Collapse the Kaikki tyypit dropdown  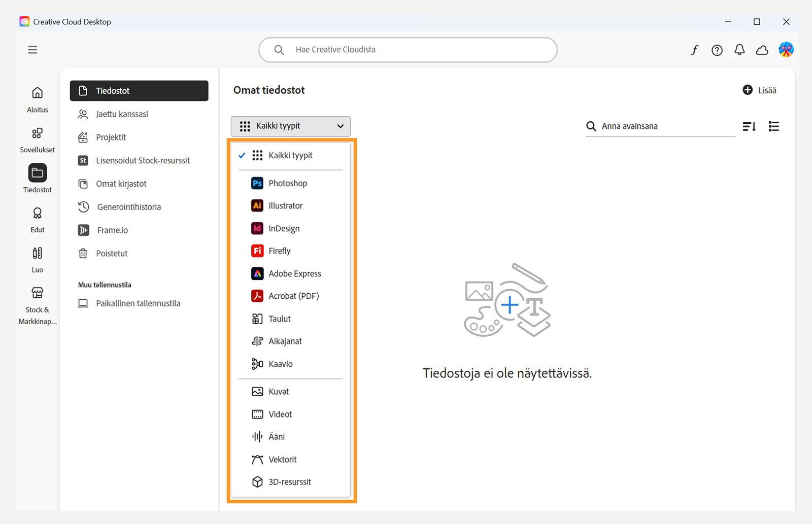pos(291,126)
